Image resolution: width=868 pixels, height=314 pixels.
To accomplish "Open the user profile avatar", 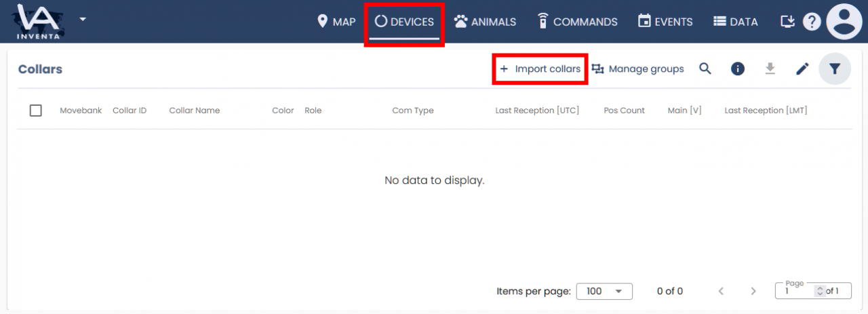I will [844, 22].
